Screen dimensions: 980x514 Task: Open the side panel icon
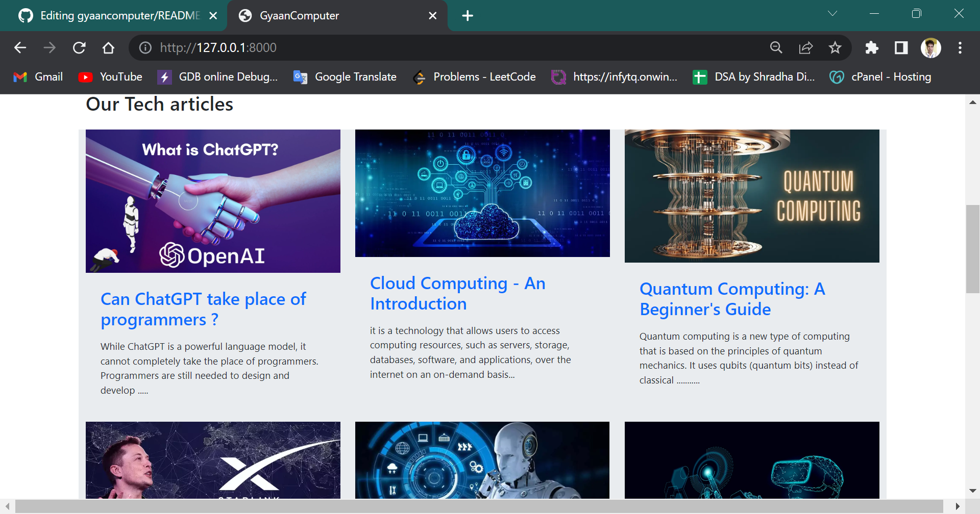[x=900, y=47]
